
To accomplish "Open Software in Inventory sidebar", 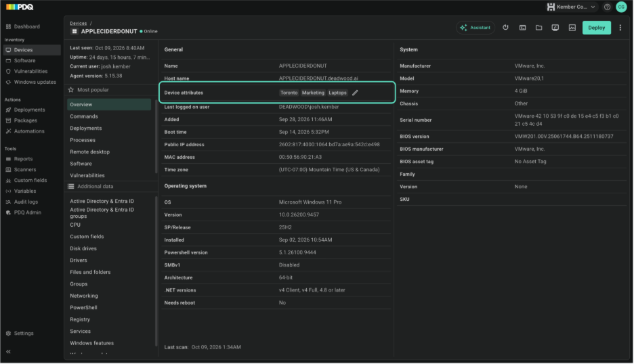I will (24, 61).
